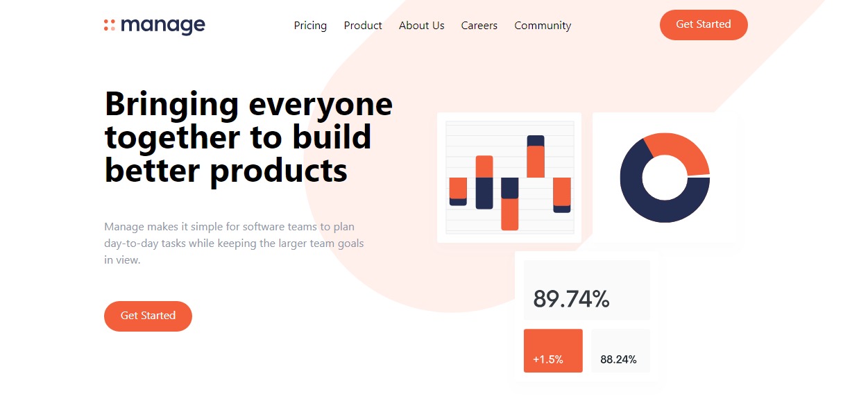Click the 88.24% tile
This screenshot has width=868, height=410.
point(621,350)
